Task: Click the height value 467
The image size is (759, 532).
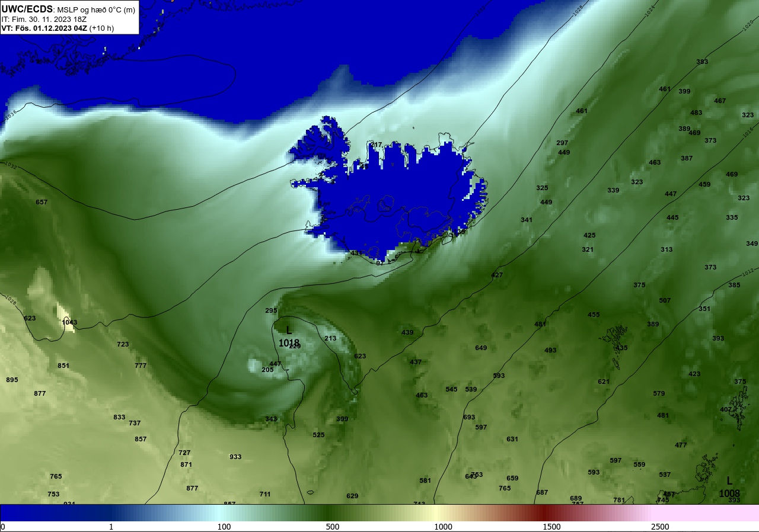Action: pyautogui.click(x=720, y=101)
